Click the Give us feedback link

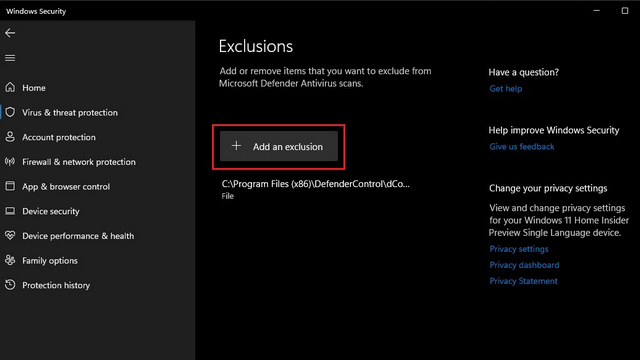(522, 147)
